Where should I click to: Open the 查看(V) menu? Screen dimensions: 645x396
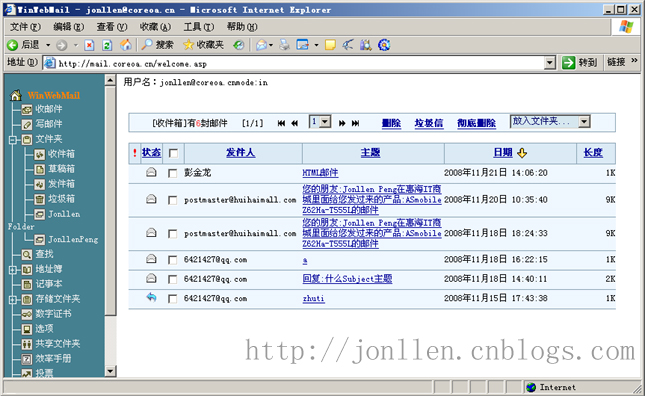tap(112, 27)
